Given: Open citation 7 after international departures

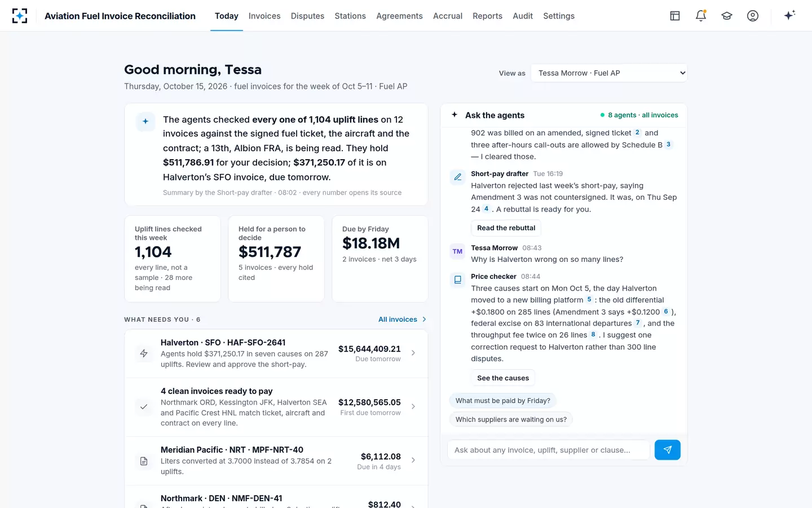Looking at the screenshot, I should 638,323.
